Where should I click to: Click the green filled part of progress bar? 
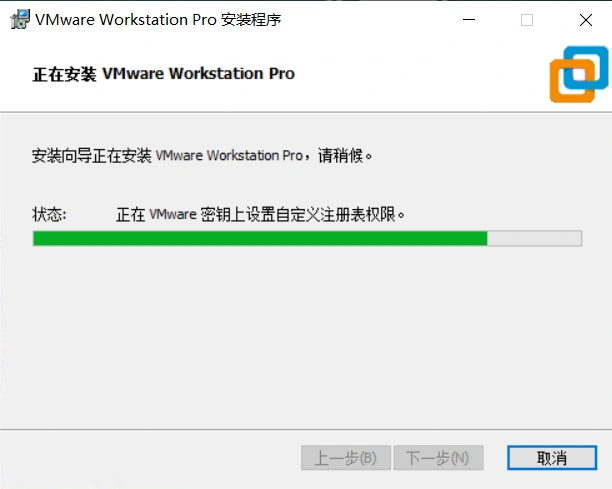point(260,238)
